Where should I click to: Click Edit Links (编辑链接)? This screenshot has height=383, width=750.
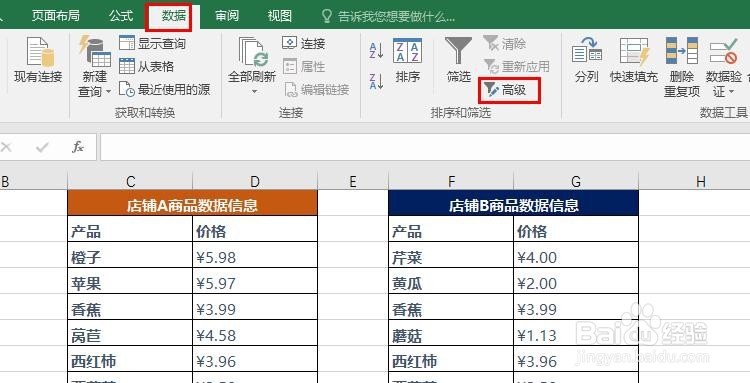pos(316,89)
